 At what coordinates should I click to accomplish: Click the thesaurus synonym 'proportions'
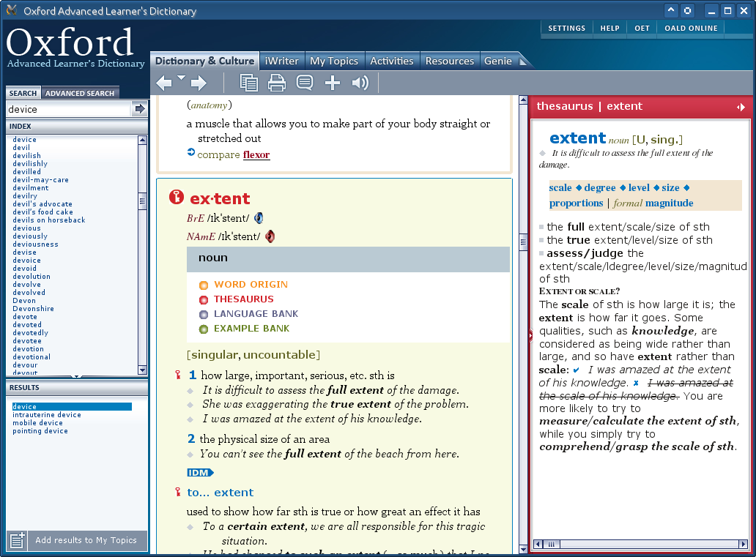coord(577,203)
